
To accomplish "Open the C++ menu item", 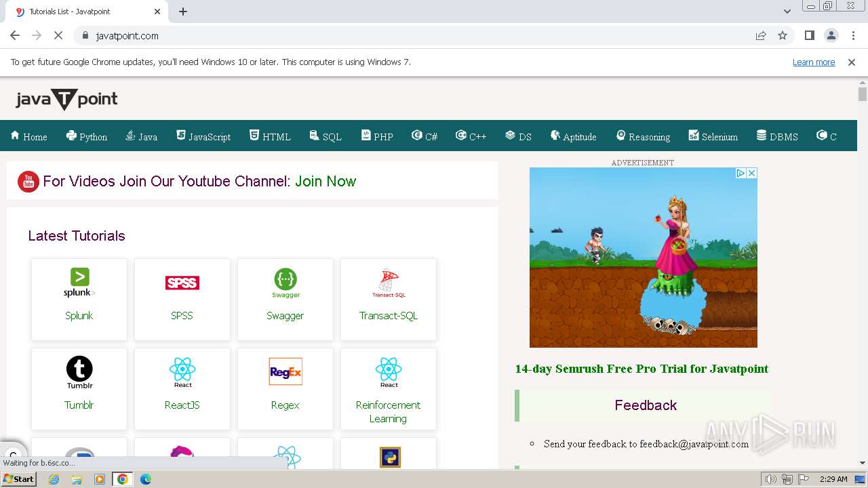I will tap(471, 136).
